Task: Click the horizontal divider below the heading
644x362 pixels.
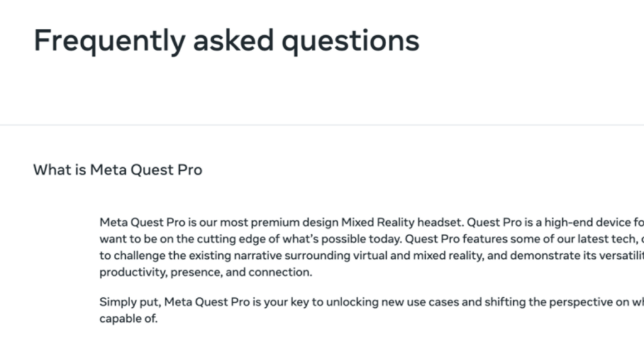Action: pyautogui.click(x=322, y=124)
